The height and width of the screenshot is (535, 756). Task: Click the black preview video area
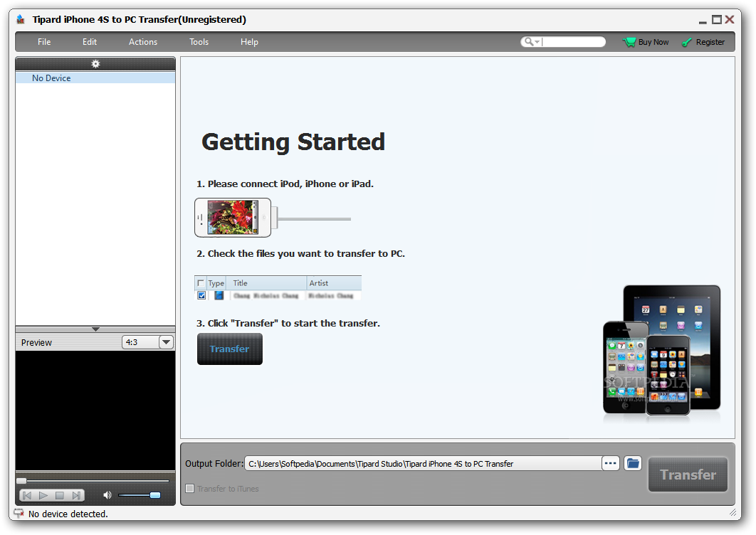tap(95, 410)
